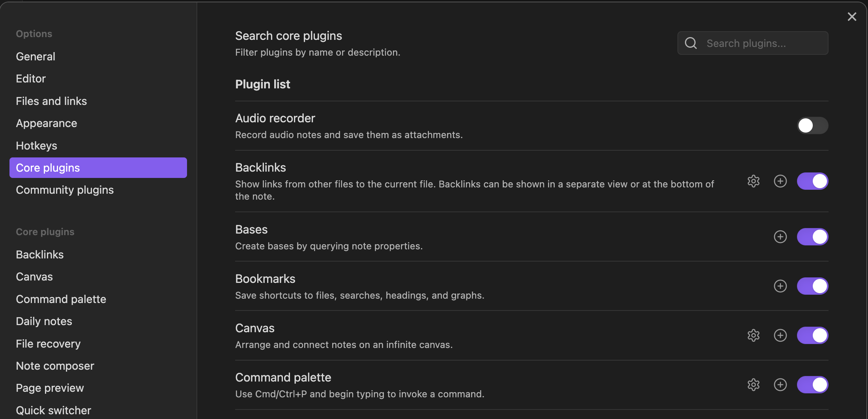Viewport: 868px width, 419px height.
Task: Click the plus icon next to Canvas
Action: (780, 335)
